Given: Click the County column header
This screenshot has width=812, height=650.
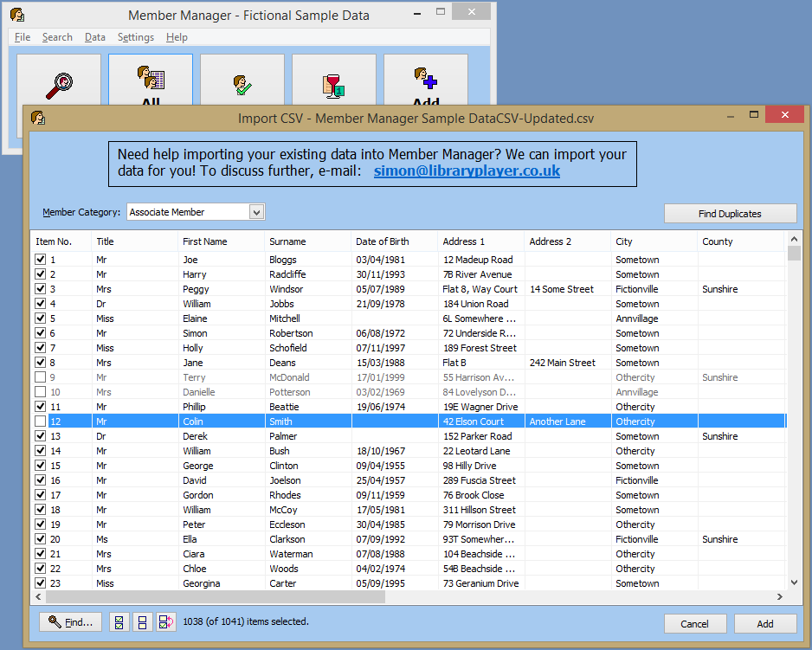Looking at the screenshot, I should (740, 241).
